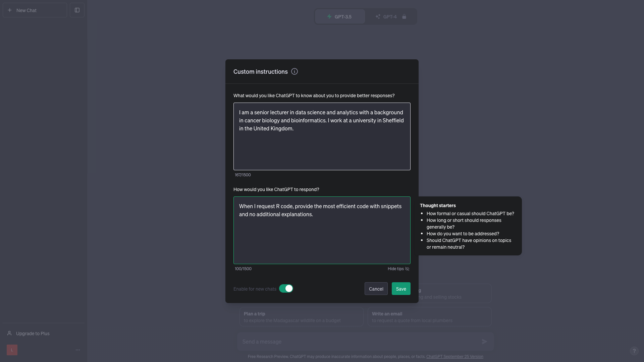Toggle Enable for new chats switch
Viewport: 644px width, 362px height.
pos(286,289)
